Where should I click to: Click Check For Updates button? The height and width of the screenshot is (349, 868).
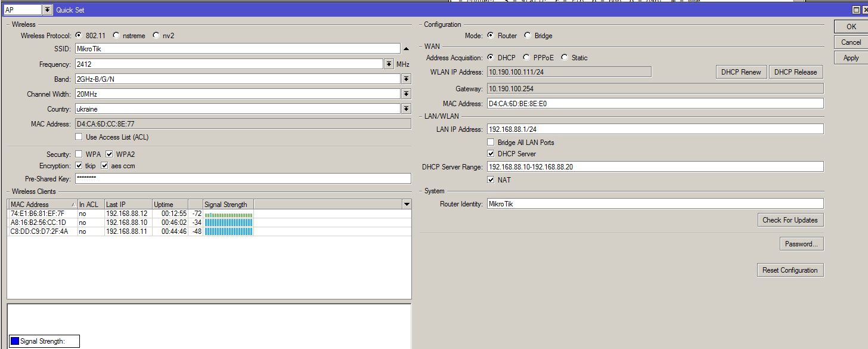click(790, 220)
